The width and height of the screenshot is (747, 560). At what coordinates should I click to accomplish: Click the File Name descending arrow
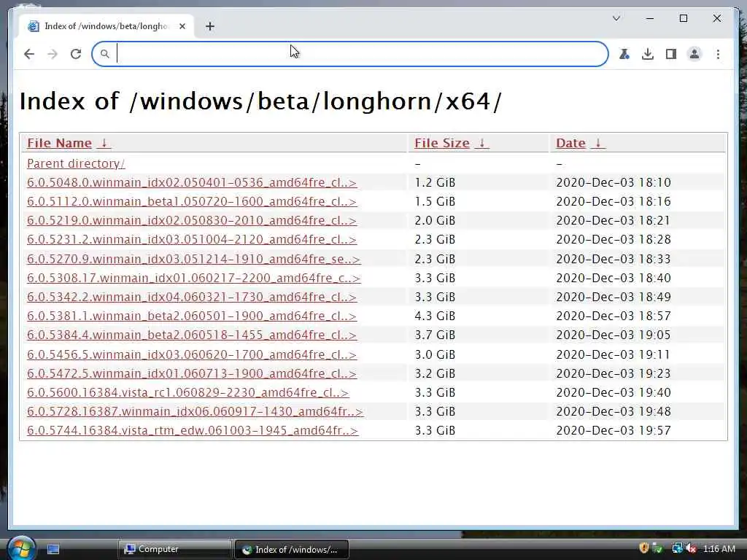tap(104, 143)
